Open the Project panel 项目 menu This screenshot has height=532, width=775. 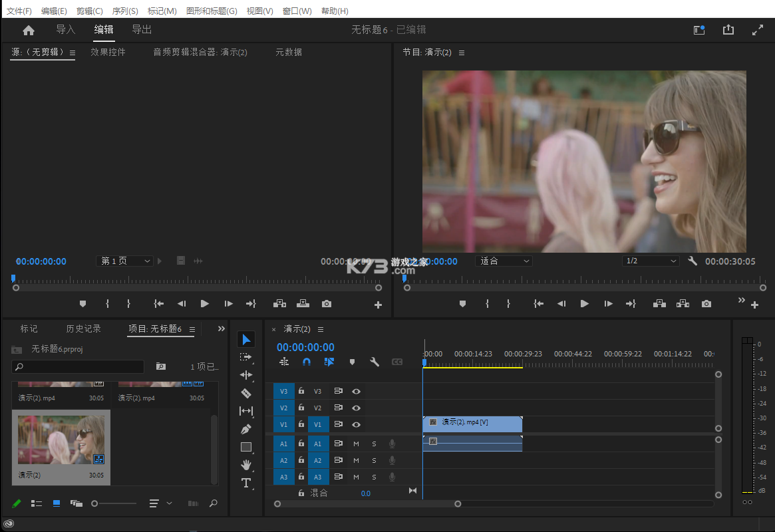click(192, 329)
